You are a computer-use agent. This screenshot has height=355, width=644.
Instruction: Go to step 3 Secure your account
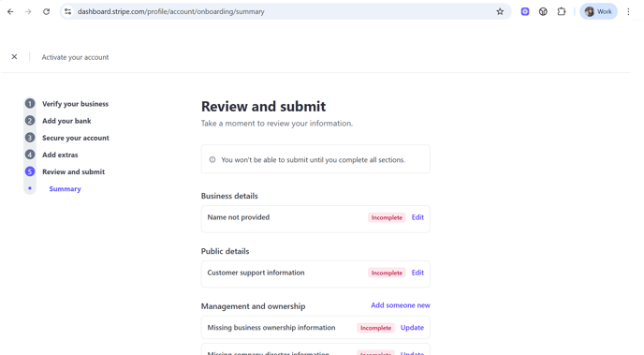(76, 138)
